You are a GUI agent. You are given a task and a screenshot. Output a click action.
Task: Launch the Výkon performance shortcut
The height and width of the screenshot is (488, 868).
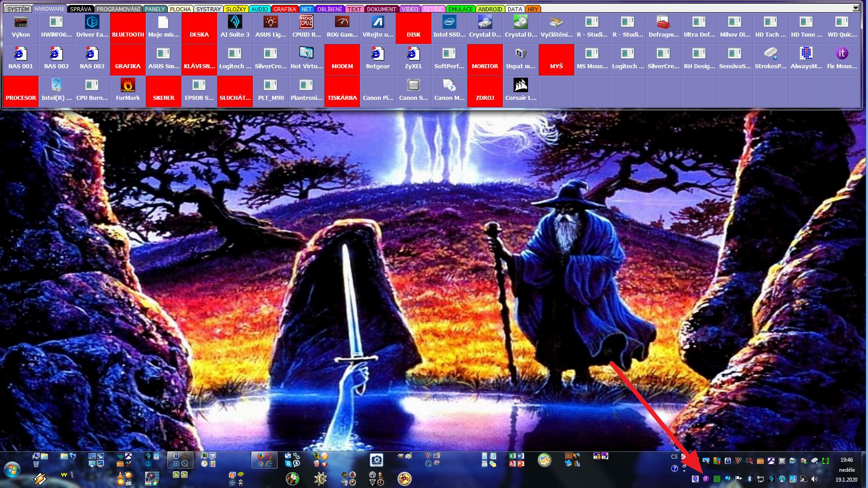coord(21,28)
